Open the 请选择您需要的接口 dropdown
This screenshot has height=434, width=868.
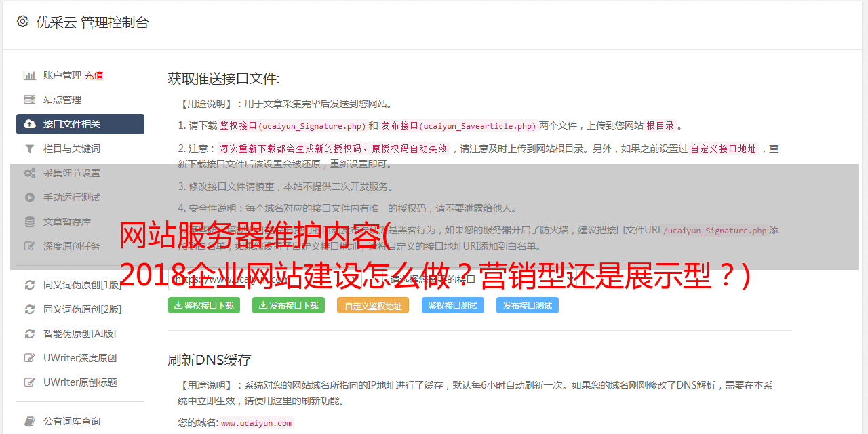point(478,279)
